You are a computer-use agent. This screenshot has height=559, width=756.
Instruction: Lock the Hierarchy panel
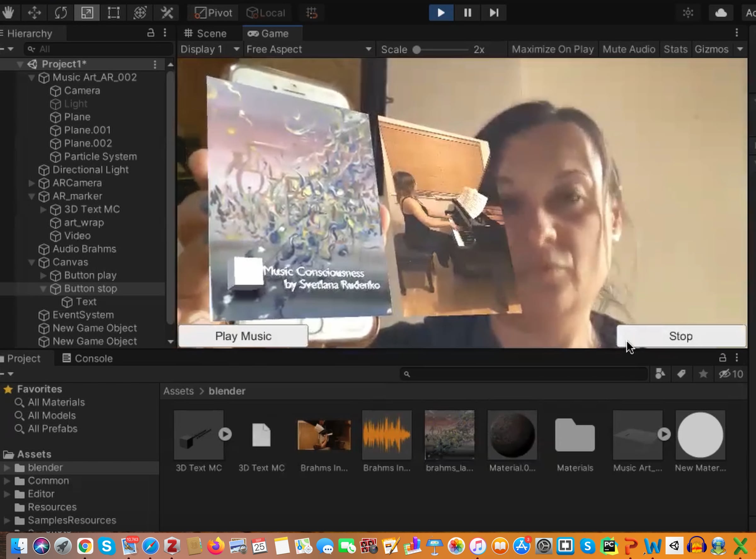tap(151, 33)
